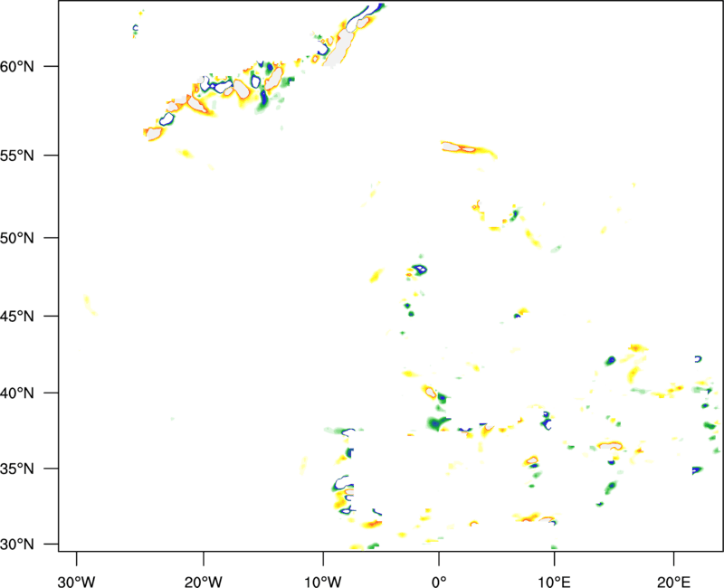Click the 10°E longitude label
724x588 pixels.
[x=554, y=582]
